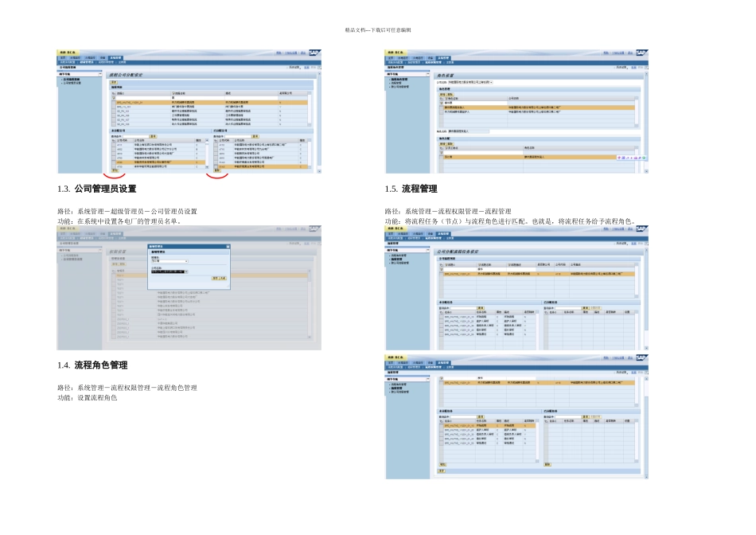
Task: Select highlighted process row in 公司分配流程任务设定 upper screenshot
Action: click(x=539, y=274)
